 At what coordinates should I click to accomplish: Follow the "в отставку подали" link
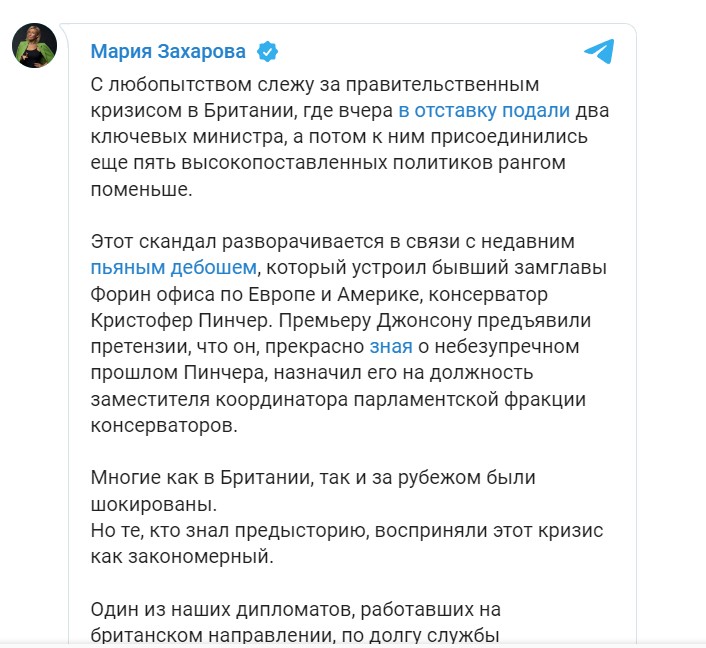[484, 112]
